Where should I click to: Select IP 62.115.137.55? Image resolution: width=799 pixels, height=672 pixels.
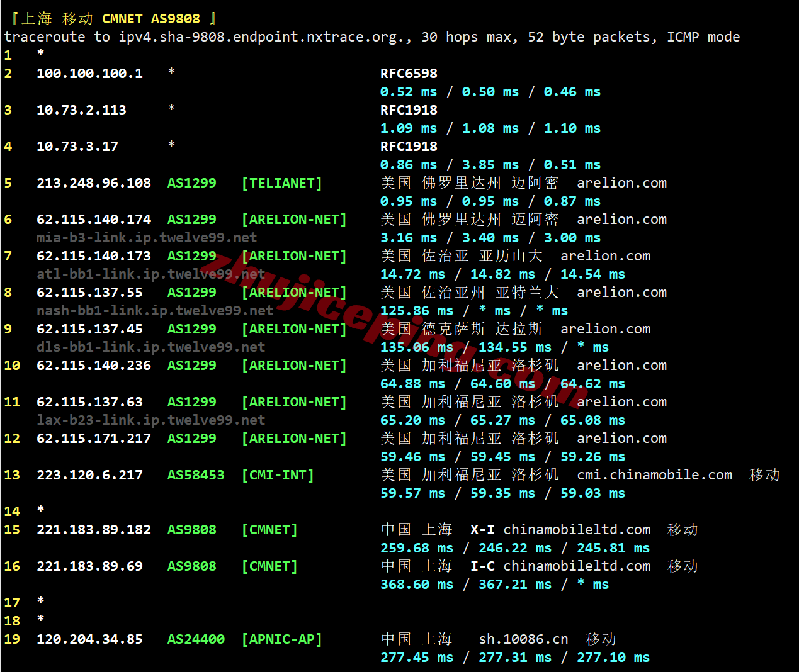pos(89,293)
